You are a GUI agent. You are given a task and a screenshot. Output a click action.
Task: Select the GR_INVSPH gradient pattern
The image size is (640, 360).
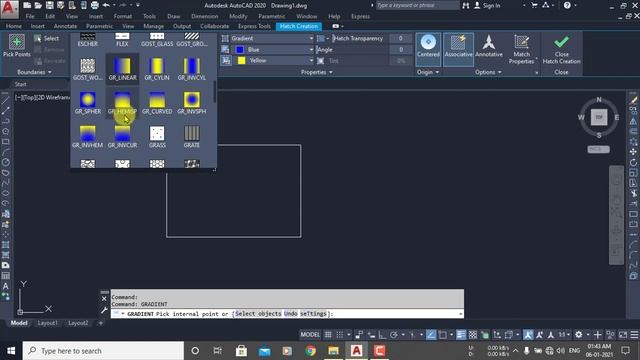[x=191, y=103]
